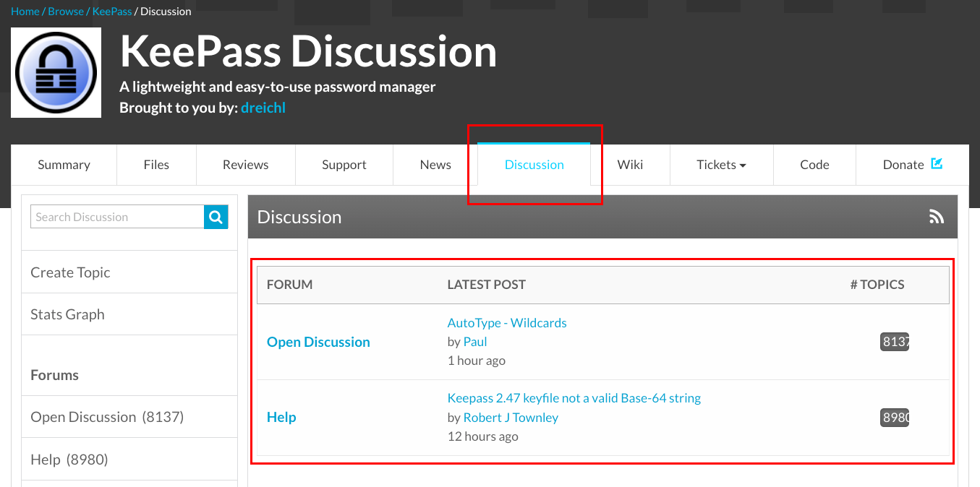Expand the Tickets dropdown menu
This screenshot has height=487, width=980.
tap(720, 165)
